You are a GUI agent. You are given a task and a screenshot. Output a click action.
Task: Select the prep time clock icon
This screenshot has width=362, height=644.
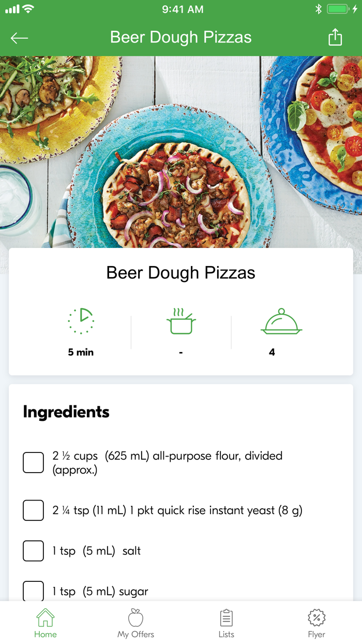[x=81, y=320]
